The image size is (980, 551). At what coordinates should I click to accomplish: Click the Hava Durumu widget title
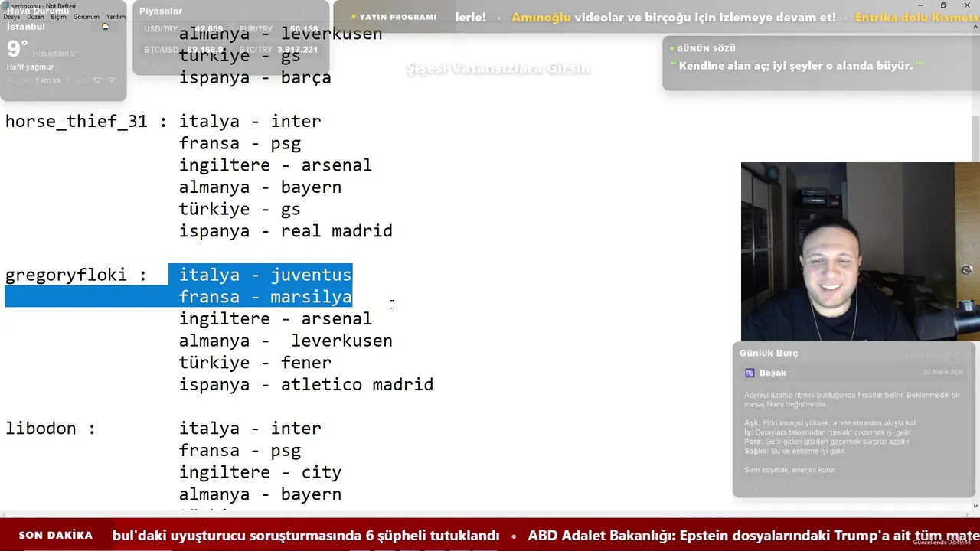coord(38,11)
